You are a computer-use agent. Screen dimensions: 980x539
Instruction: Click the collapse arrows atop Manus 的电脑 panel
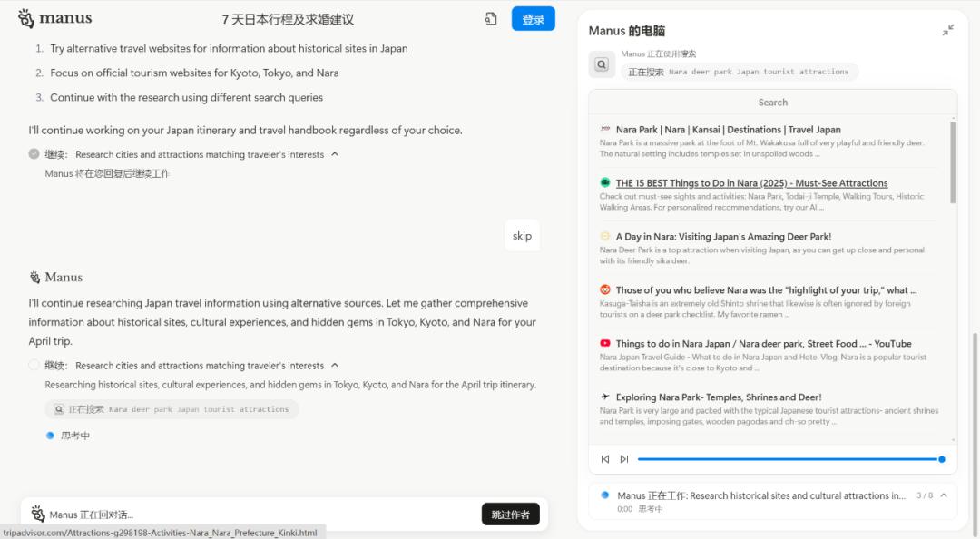tap(947, 30)
